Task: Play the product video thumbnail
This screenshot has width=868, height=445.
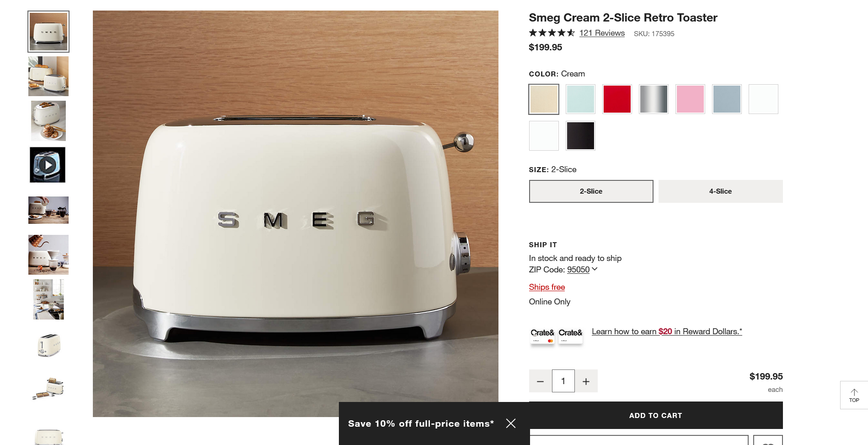Action: 48,165
